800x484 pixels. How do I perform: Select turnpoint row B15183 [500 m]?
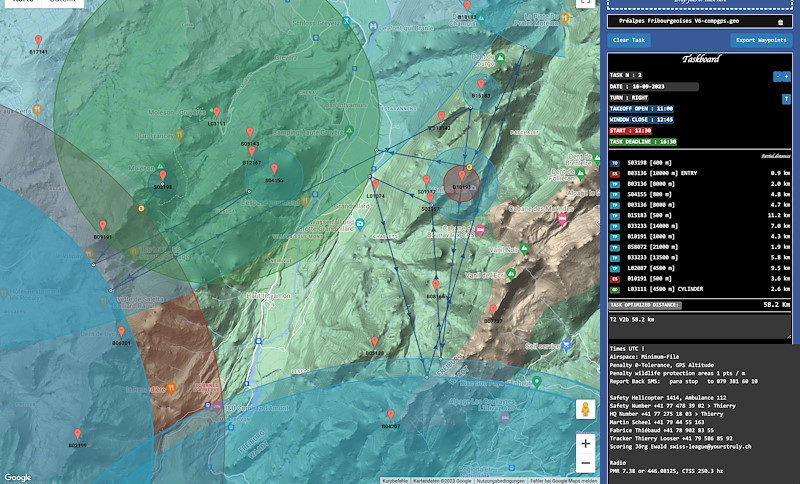click(x=699, y=215)
